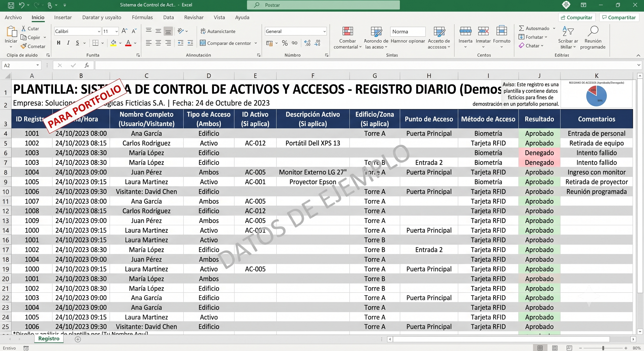The image size is (644, 351).
Task: Click the increase indent icon
Action: (x=190, y=43)
